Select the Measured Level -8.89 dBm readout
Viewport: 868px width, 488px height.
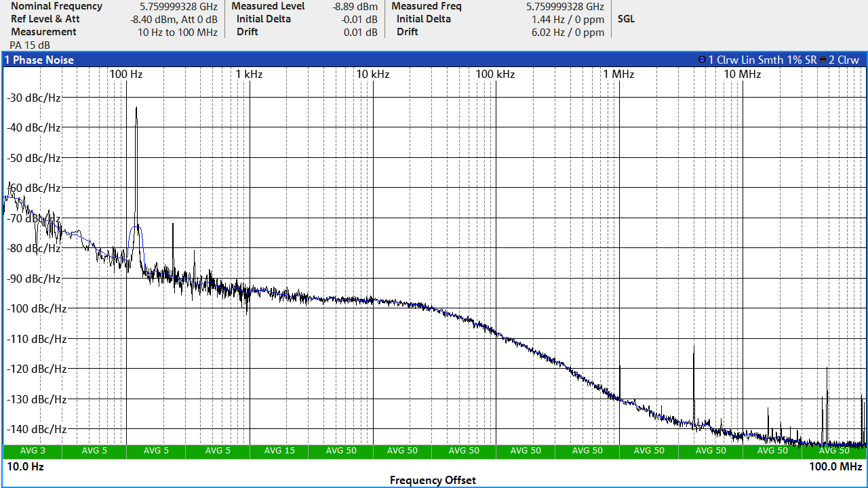[355, 6]
